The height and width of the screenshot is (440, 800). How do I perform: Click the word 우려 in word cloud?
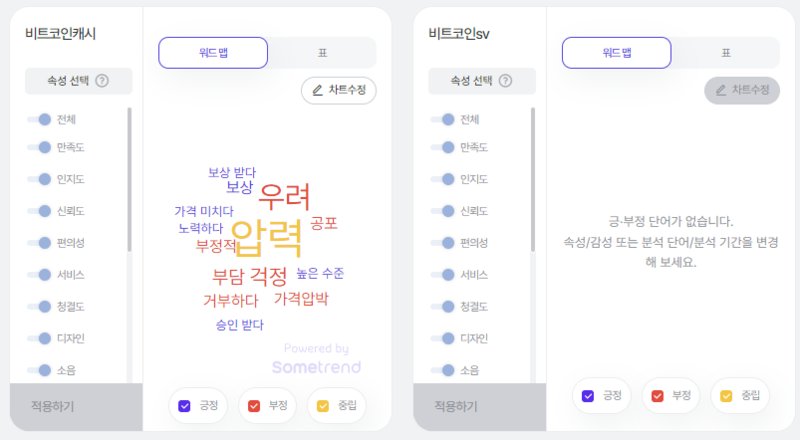pyautogui.click(x=284, y=197)
